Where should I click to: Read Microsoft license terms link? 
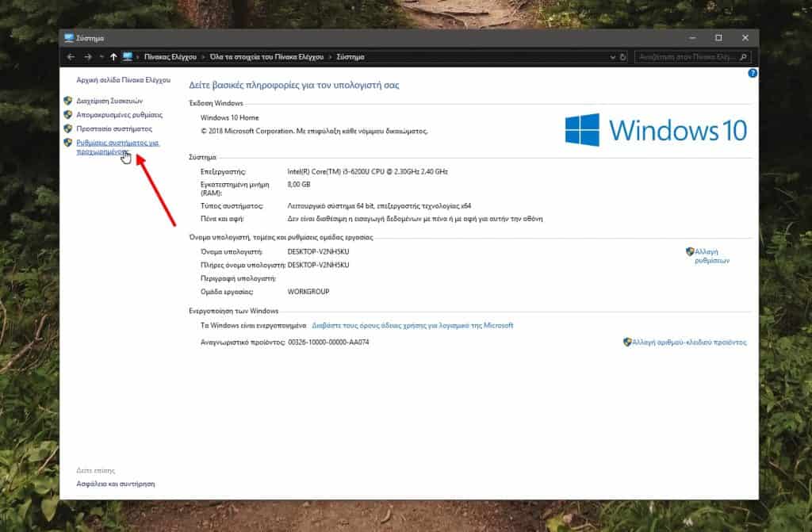point(412,325)
